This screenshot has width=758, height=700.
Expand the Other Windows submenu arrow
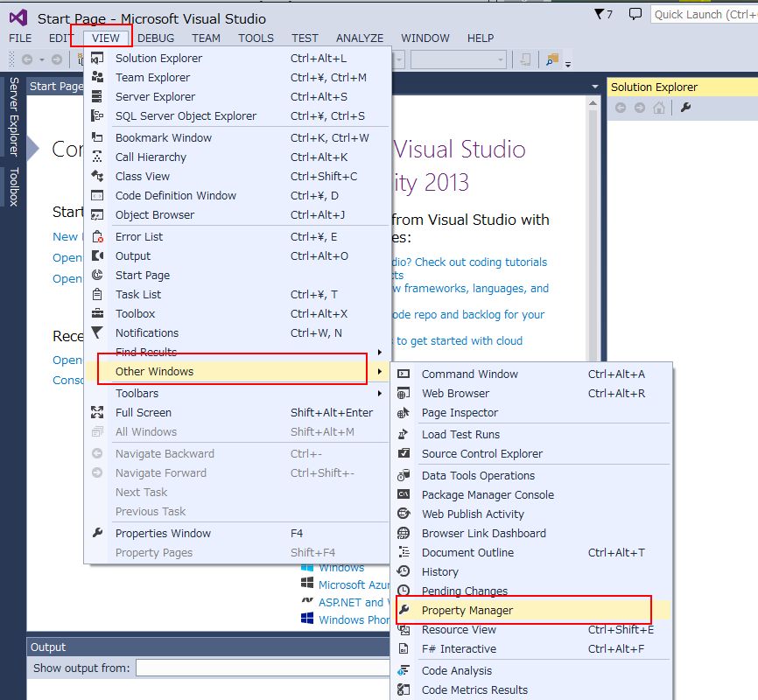tap(380, 371)
